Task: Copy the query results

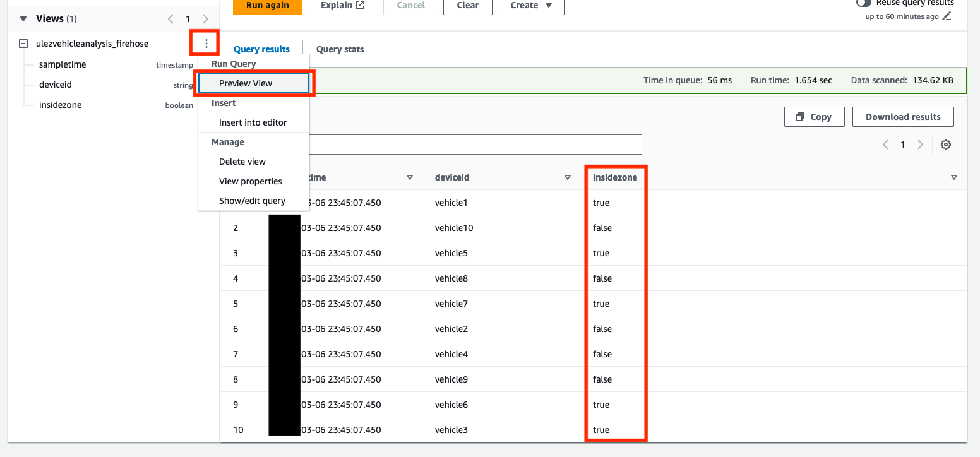Action: click(x=815, y=117)
